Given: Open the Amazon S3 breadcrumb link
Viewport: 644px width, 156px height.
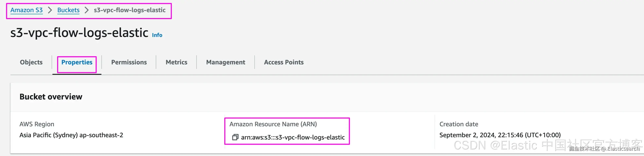Looking at the screenshot, I should [27, 10].
